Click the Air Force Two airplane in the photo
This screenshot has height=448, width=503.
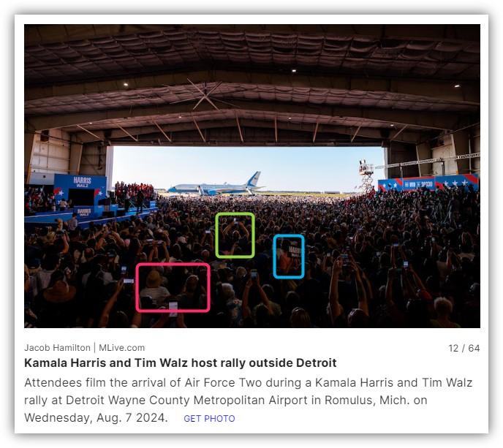(216, 186)
